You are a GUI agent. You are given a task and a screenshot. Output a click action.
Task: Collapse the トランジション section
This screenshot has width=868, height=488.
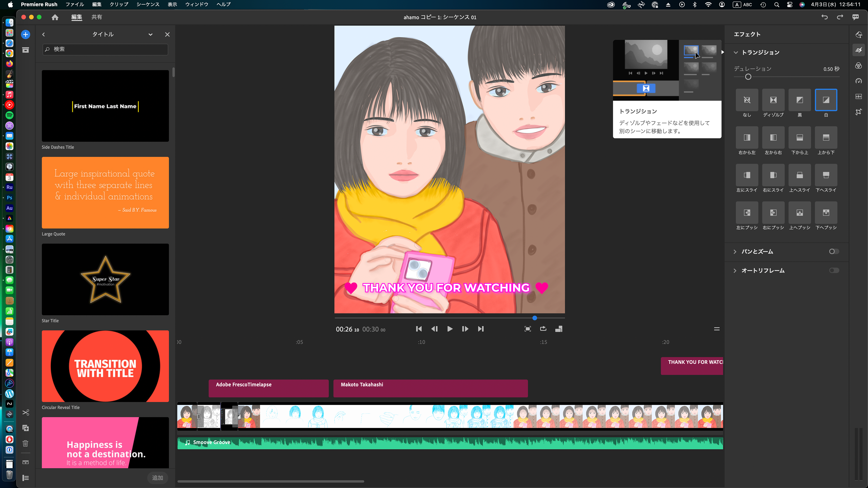click(x=736, y=53)
